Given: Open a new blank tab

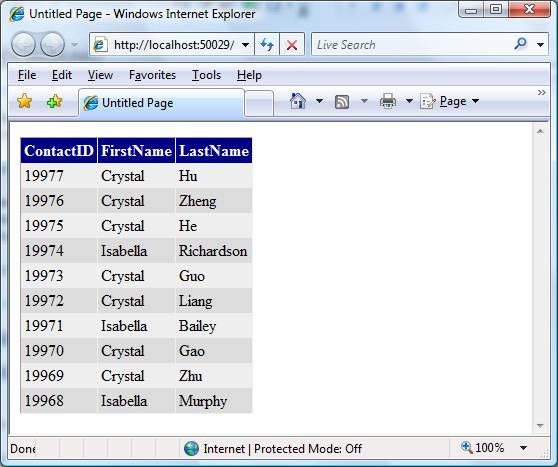Looking at the screenshot, I should coord(259,103).
